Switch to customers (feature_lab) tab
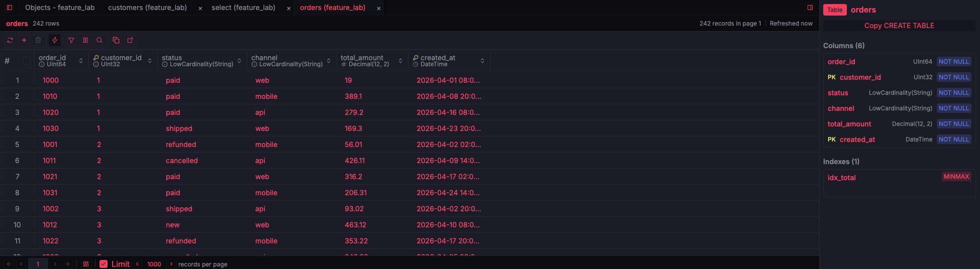 147,8
